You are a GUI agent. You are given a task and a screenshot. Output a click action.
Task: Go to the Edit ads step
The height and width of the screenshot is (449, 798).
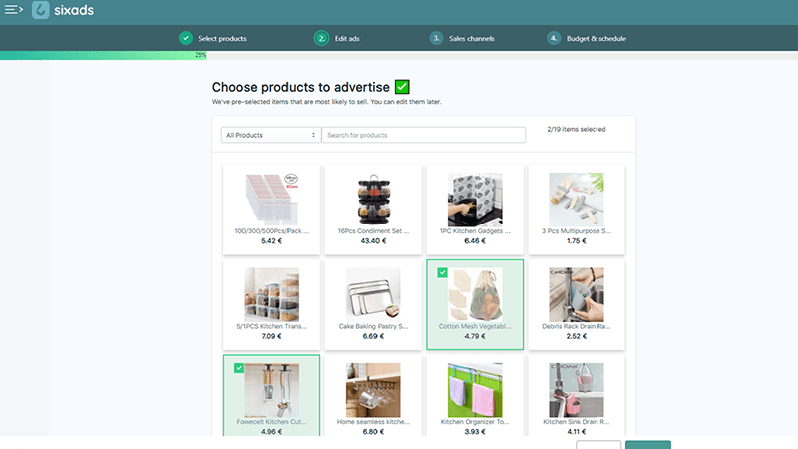tap(347, 39)
